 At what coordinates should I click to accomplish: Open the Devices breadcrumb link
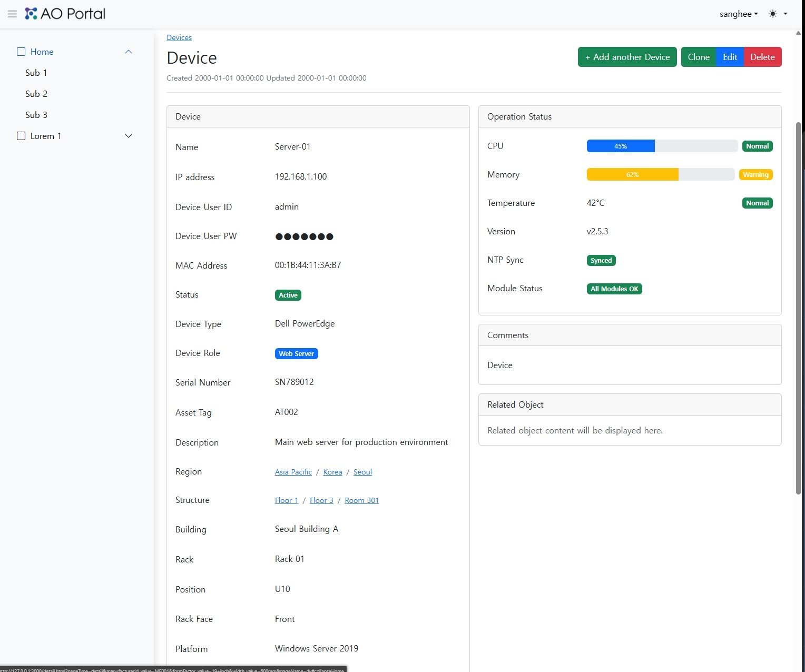pyautogui.click(x=179, y=37)
